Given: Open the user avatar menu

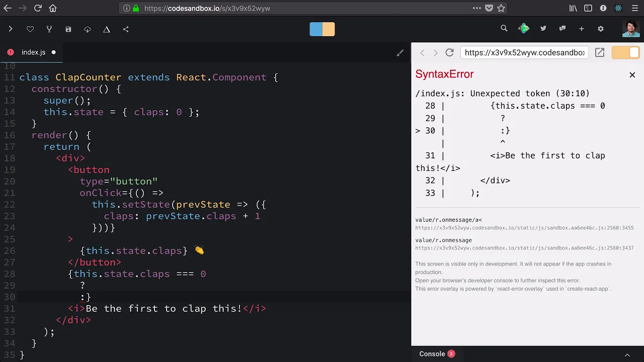Looking at the screenshot, I should coord(631,29).
